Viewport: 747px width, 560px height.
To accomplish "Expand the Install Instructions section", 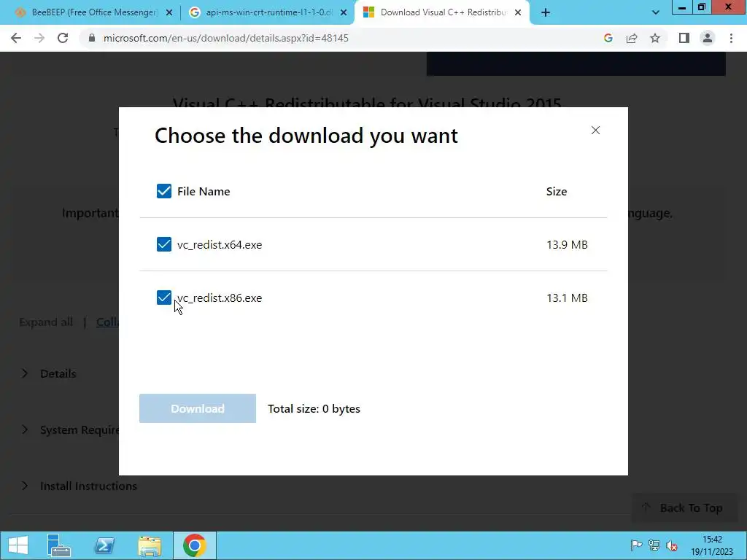I will 79,486.
